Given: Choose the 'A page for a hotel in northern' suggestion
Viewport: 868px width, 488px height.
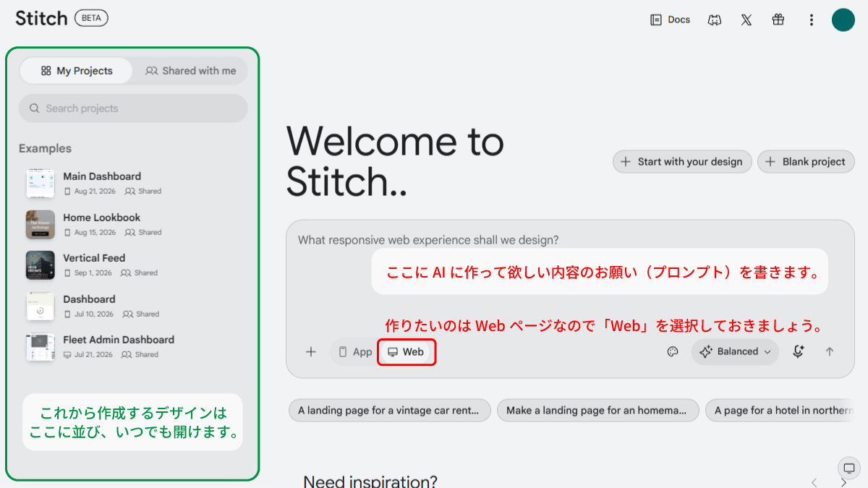Looking at the screenshot, I should [x=780, y=411].
